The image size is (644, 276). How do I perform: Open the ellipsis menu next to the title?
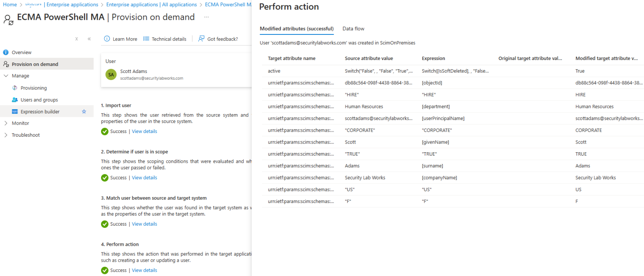[206, 17]
